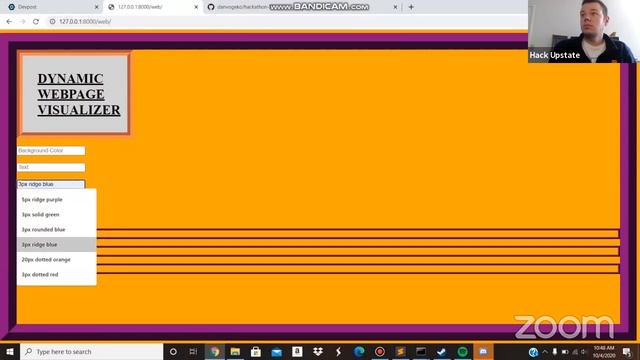Click the site info icon in address bar

(52, 22)
